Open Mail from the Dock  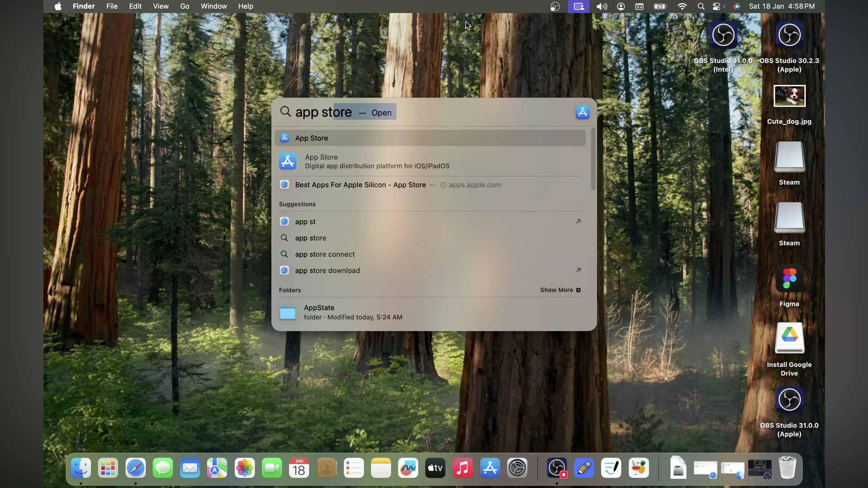[190, 468]
